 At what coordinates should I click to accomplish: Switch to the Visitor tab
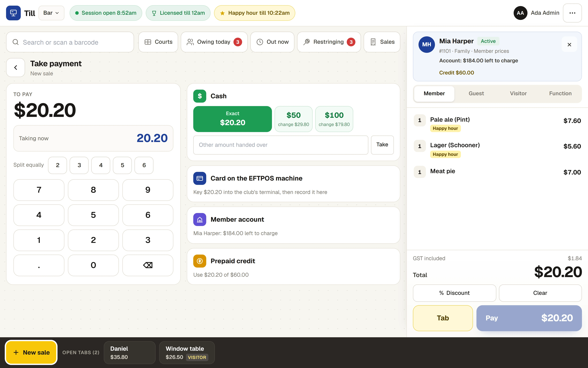point(518,94)
